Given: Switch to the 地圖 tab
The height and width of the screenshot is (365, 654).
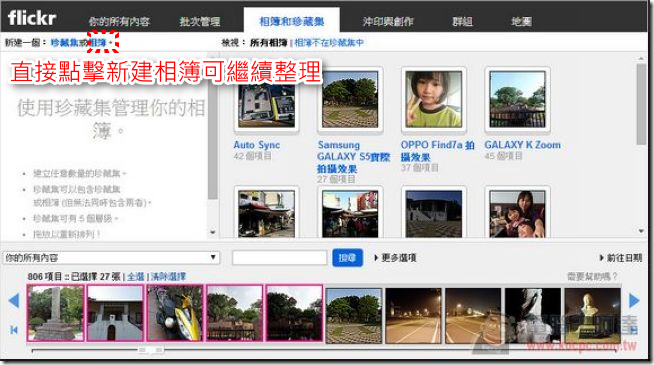Looking at the screenshot, I should (x=521, y=21).
